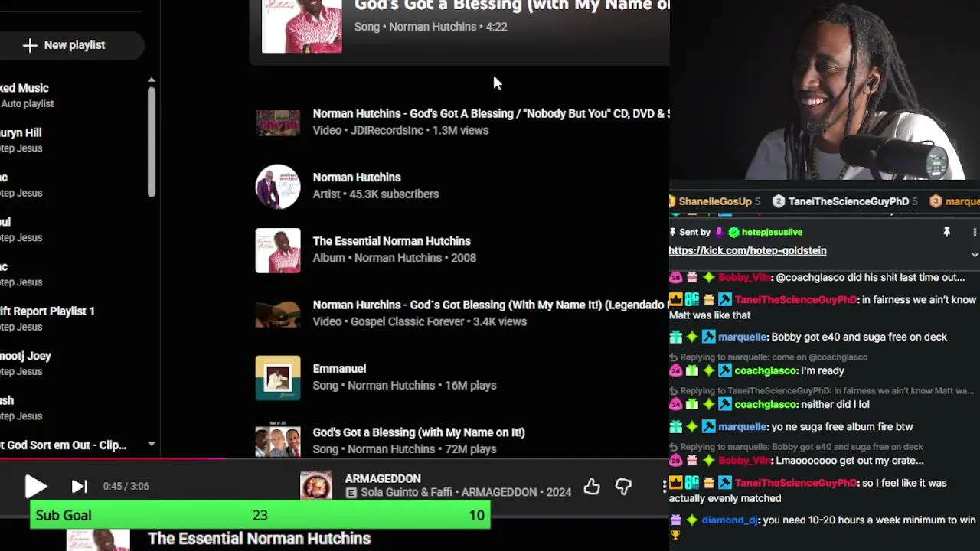Click the plus icon beside New playlist

coord(29,45)
